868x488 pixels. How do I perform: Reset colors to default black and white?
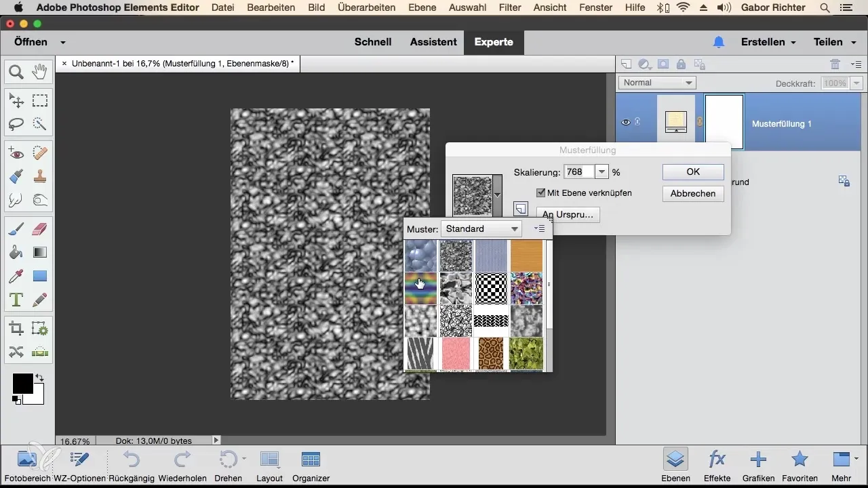click(x=16, y=400)
